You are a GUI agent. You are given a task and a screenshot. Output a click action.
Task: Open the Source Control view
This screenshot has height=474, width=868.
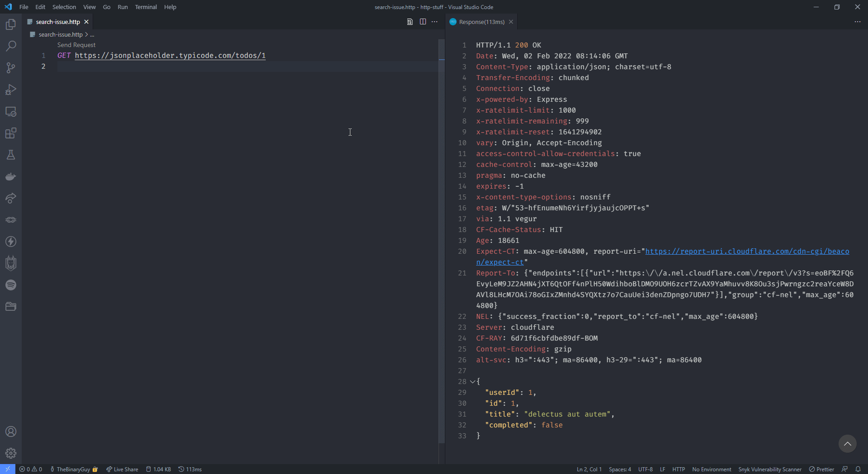tap(11, 67)
